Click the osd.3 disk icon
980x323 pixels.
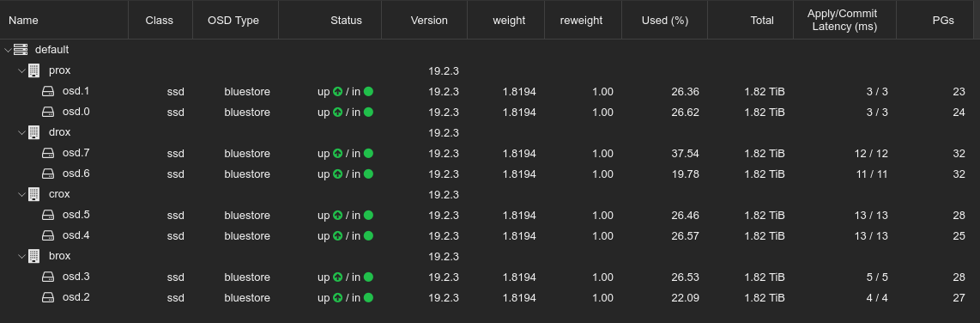pyautogui.click(x=48, y=277)
